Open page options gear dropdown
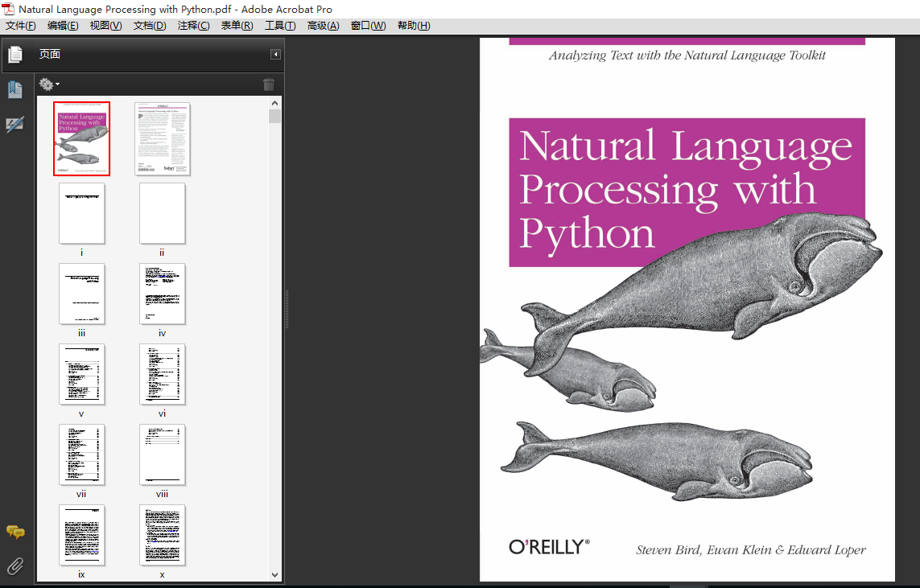Screen dimensions: 920x588 pos(49,84)
